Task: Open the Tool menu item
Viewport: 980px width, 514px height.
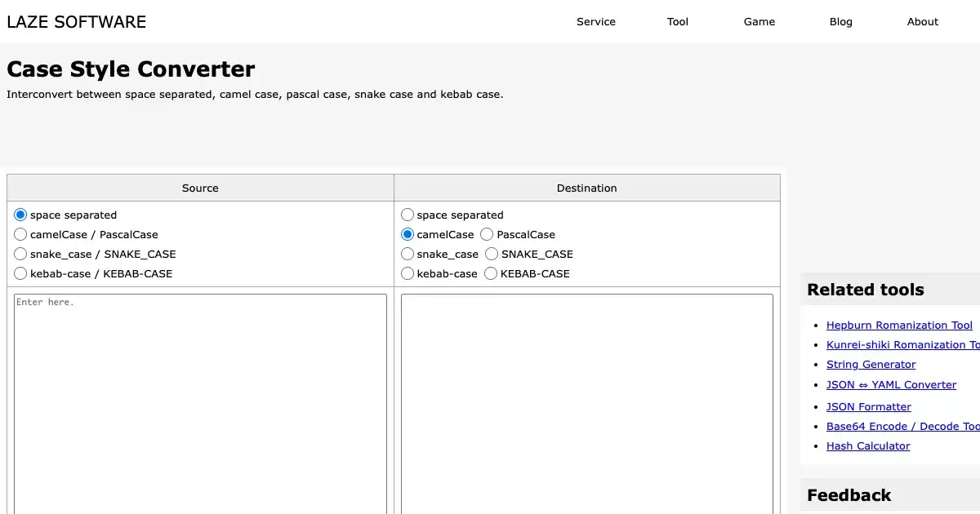Action: 677,22
